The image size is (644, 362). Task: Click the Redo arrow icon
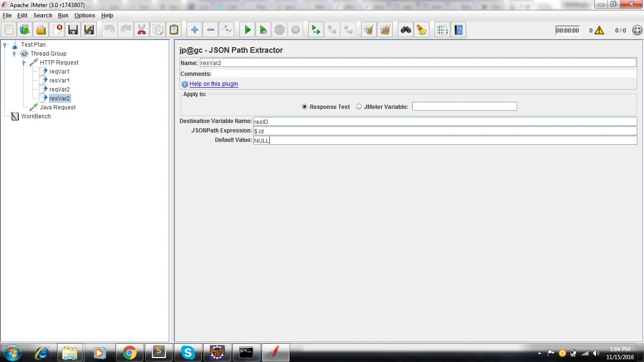click(126, 30)
